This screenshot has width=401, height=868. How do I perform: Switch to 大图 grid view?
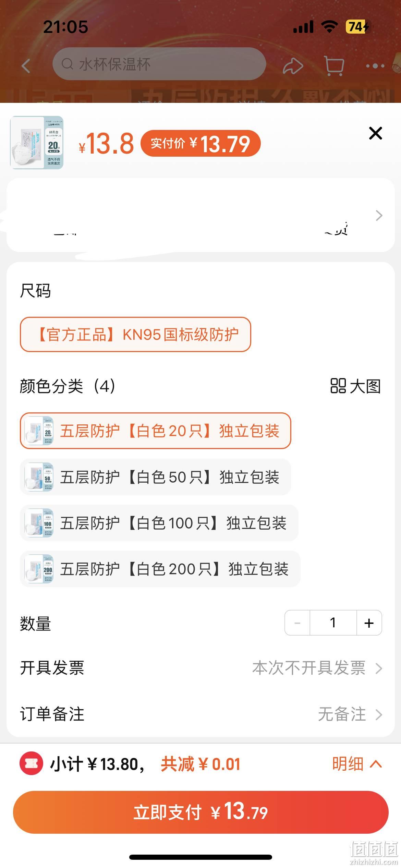[x=355, y=386]
